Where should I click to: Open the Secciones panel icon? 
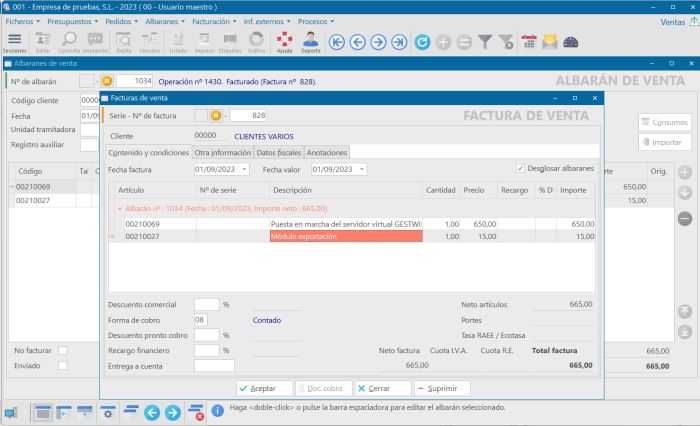pyautogui.click(x=15, y=41)
